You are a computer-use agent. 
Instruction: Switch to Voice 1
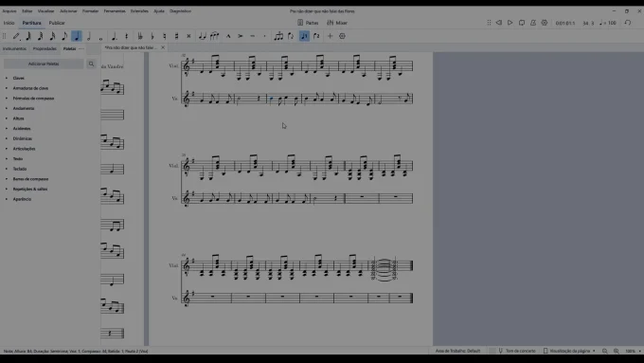304,36
